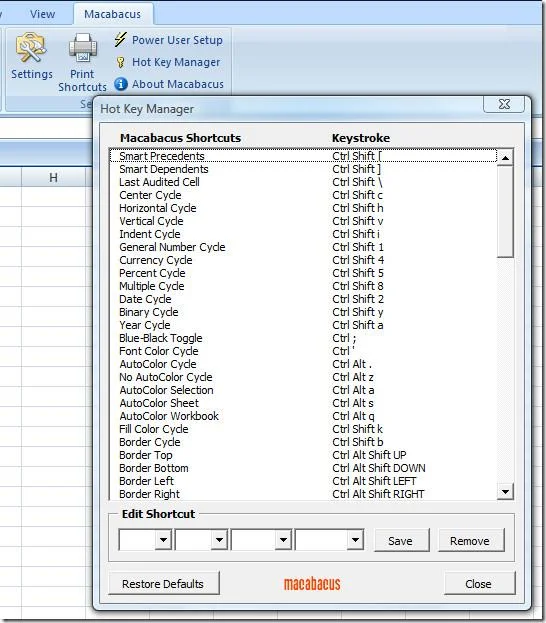Click the Power User Setup lightning icon
Viewport: 546px width, 623px height.
pyautogui.click(x=120, y=40)
